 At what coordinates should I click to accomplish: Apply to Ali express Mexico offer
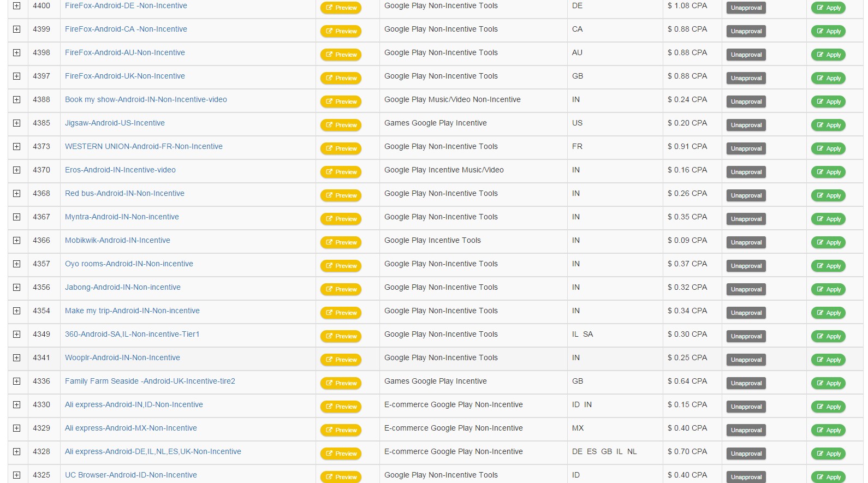828,430
